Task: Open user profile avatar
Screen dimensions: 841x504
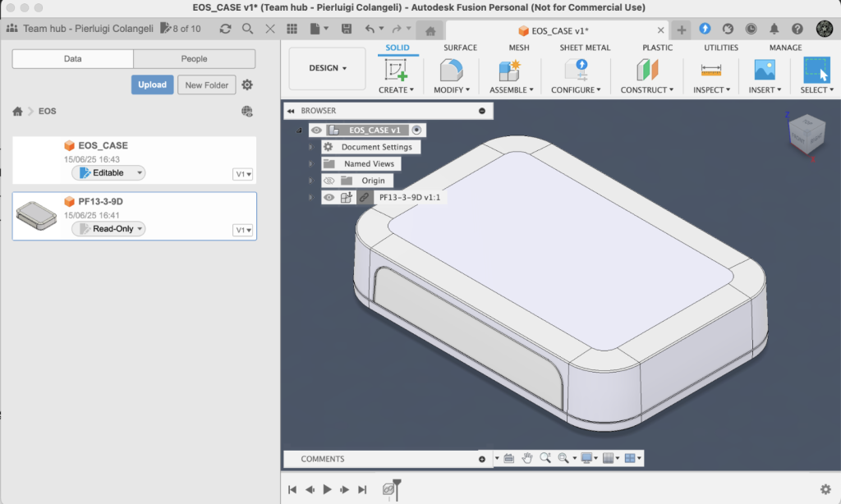Action: (x=824, y=29)
